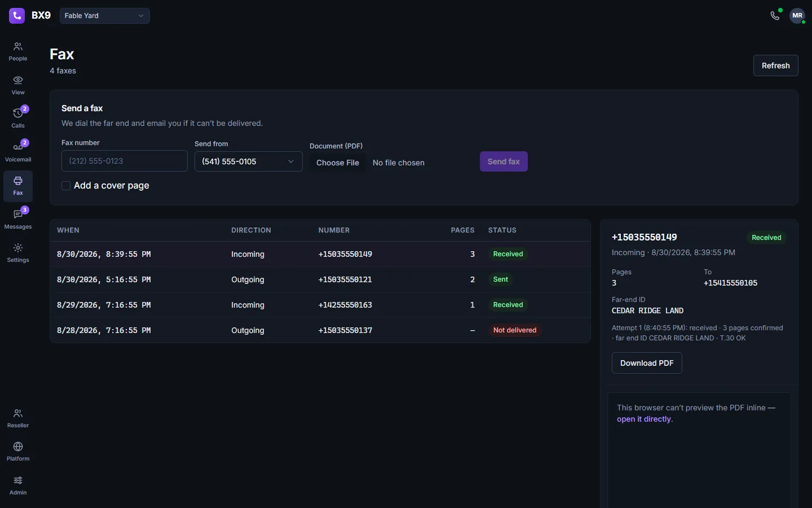Select the Fax sidebar item
Image resolution: width=812 pixels, height=508 pixels.
[x=18, y=186]
